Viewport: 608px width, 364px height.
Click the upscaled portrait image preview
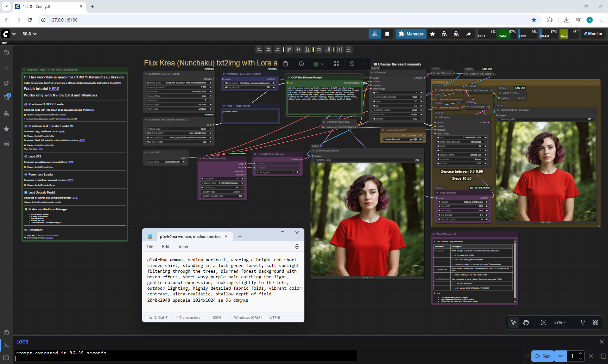pos(546,171)
